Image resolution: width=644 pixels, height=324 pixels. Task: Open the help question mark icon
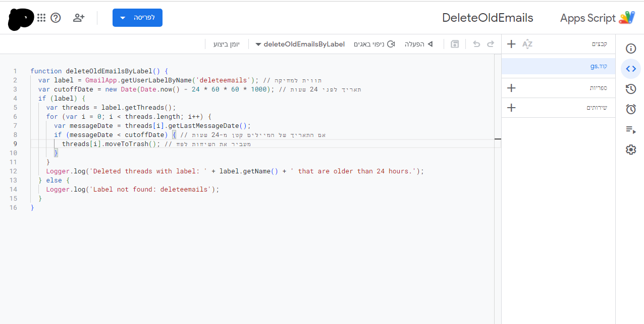tap(56, 18)
